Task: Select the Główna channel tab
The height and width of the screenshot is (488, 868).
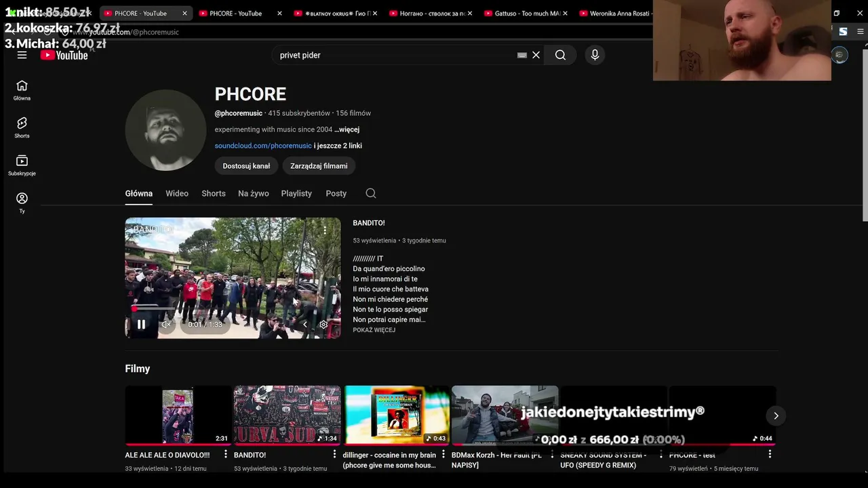Action: 139,193
